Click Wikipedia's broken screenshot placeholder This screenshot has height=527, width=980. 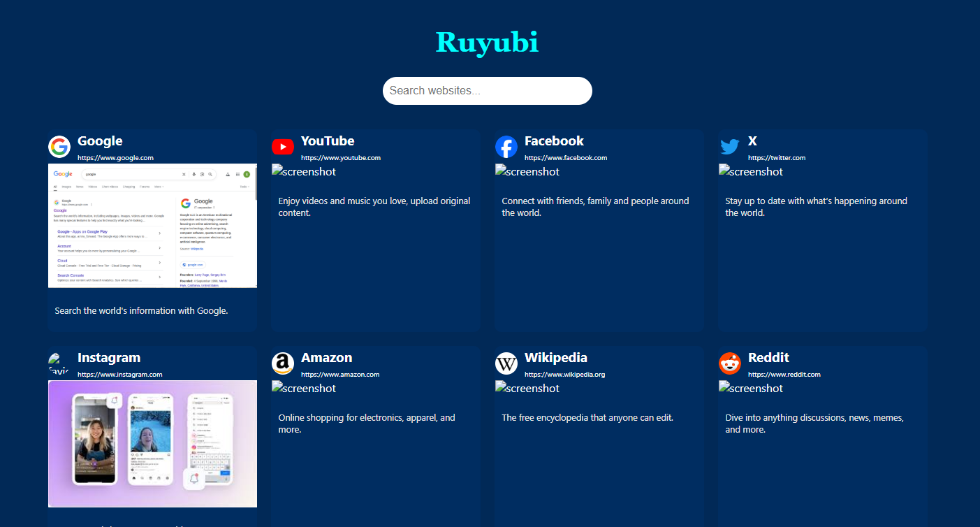pos(527,388)
